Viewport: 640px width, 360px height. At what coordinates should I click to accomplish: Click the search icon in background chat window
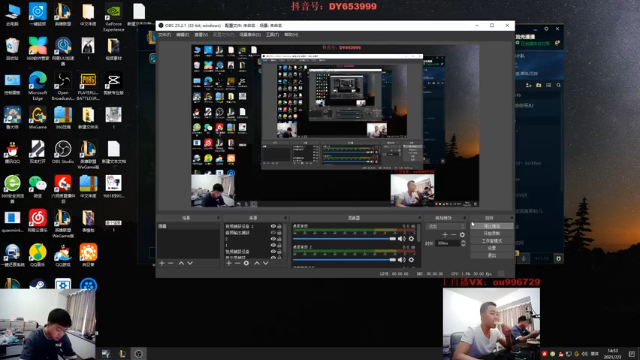(558, 85)
